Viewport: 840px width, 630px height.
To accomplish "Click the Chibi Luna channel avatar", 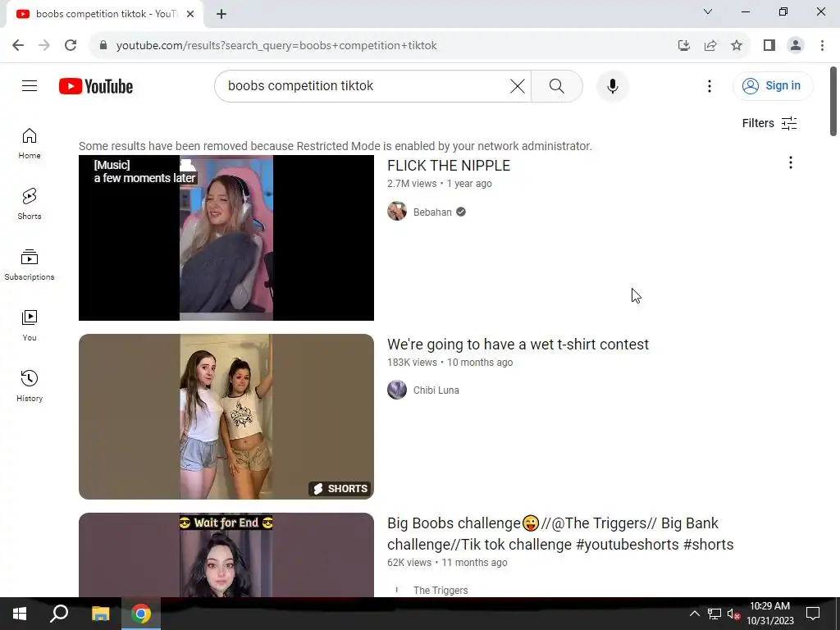I will point(397,390).
